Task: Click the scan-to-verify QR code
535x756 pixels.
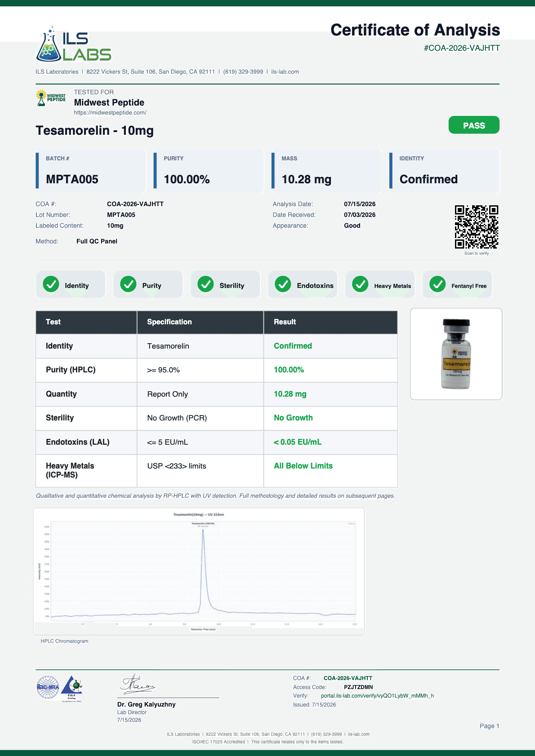Action: tap(477, 227)
